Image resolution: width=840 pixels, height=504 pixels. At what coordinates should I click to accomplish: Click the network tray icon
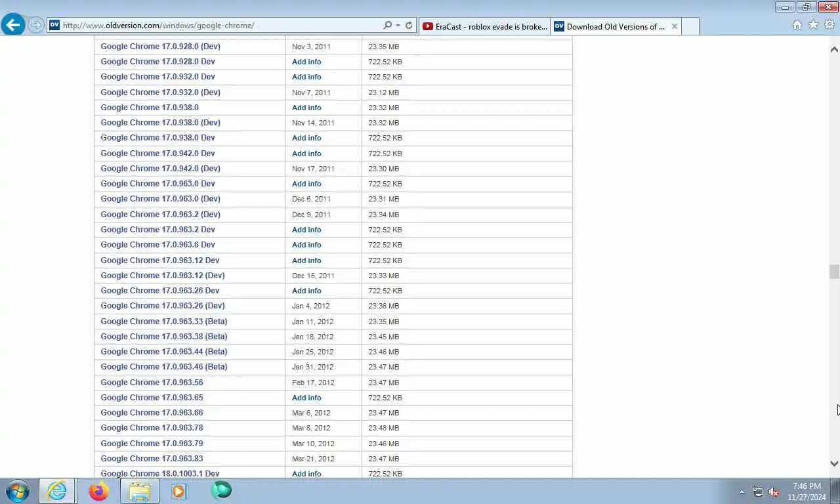click(x=758, y=492)
